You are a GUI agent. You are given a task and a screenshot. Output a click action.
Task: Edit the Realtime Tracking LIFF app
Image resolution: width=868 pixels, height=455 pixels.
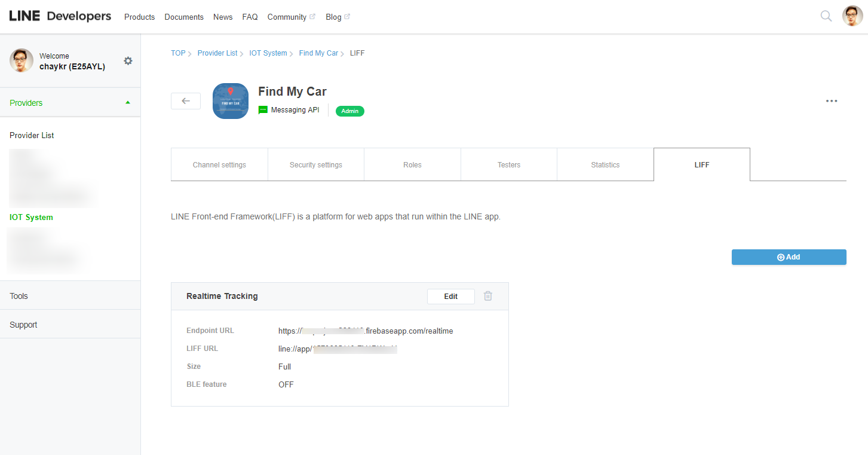[x=451, y=296]
